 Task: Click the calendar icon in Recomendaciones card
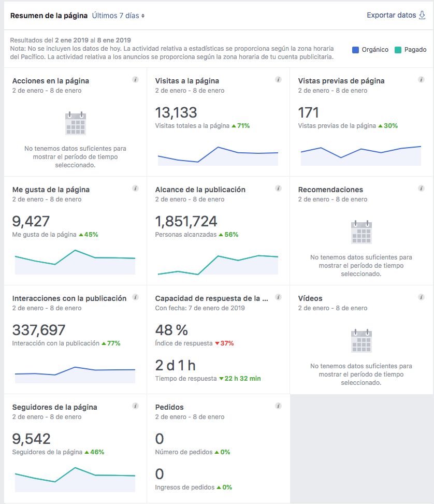click(361, 232)
